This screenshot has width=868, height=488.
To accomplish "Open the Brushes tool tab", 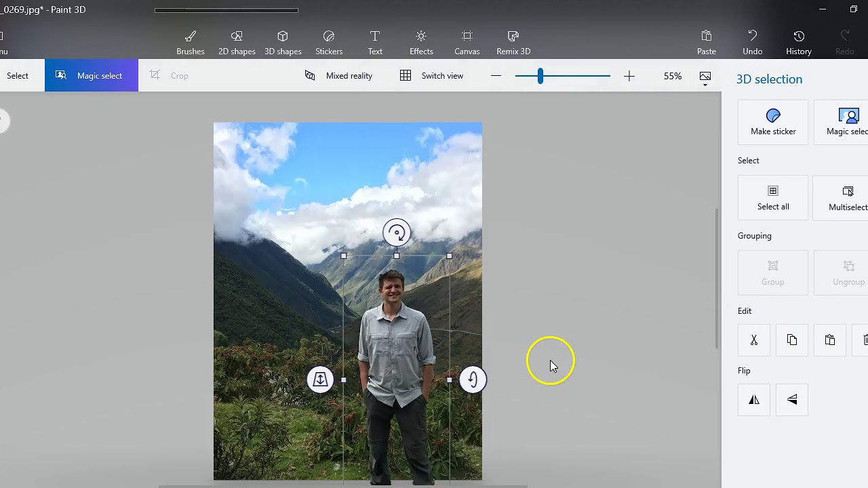I will 191,43.
